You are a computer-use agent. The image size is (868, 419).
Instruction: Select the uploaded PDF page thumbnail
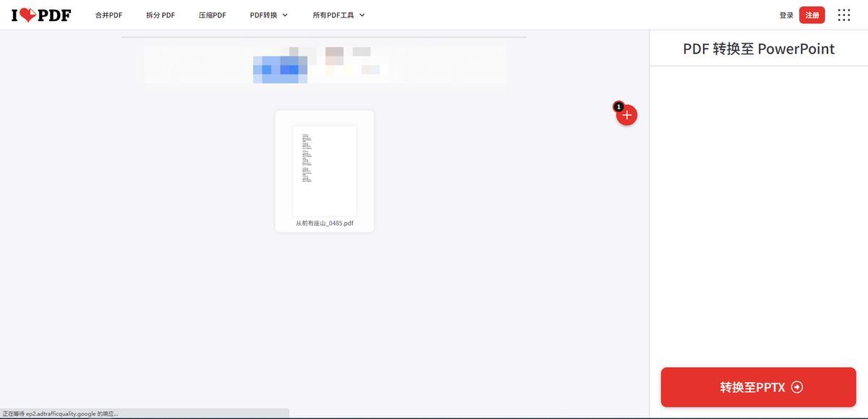coord(324,171)
